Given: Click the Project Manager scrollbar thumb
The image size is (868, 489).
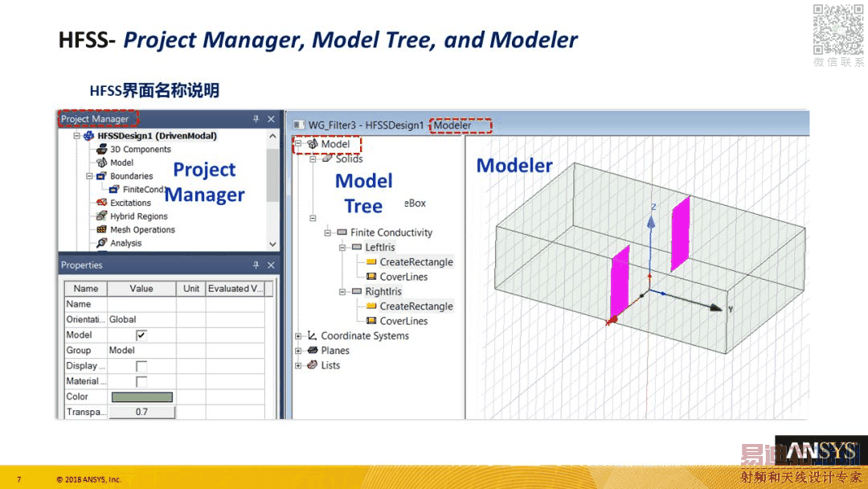Looking at the screenshot, I should pyautogui.click(x=272, y=175).
